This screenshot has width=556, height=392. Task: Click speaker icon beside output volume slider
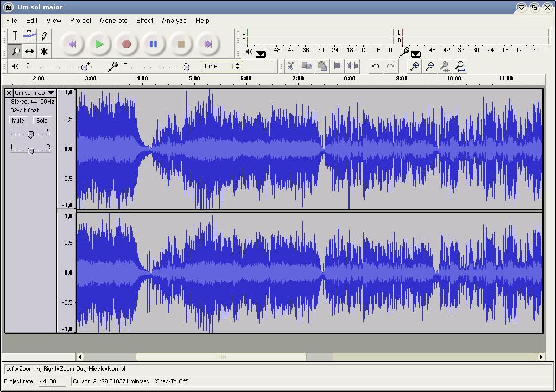(15, 66)
